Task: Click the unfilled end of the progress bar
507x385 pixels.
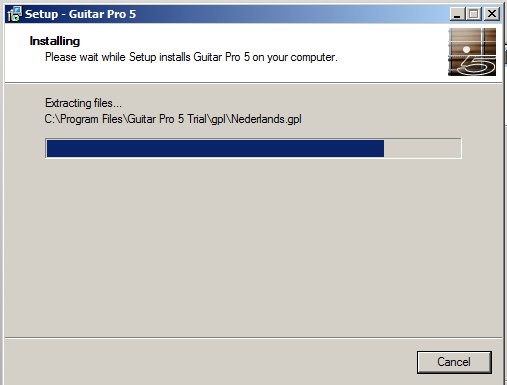Action: [422, 148]
